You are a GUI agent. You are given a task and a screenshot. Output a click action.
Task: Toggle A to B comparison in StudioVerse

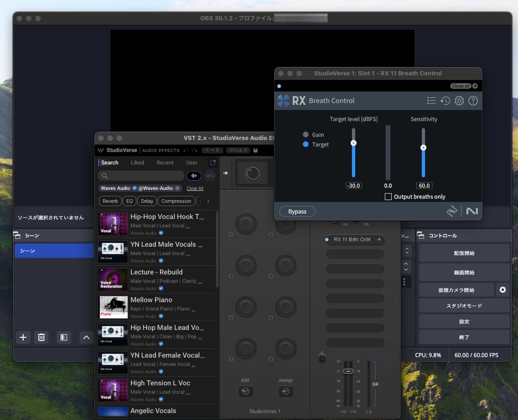pyautogui.click(x=212, y=150)
